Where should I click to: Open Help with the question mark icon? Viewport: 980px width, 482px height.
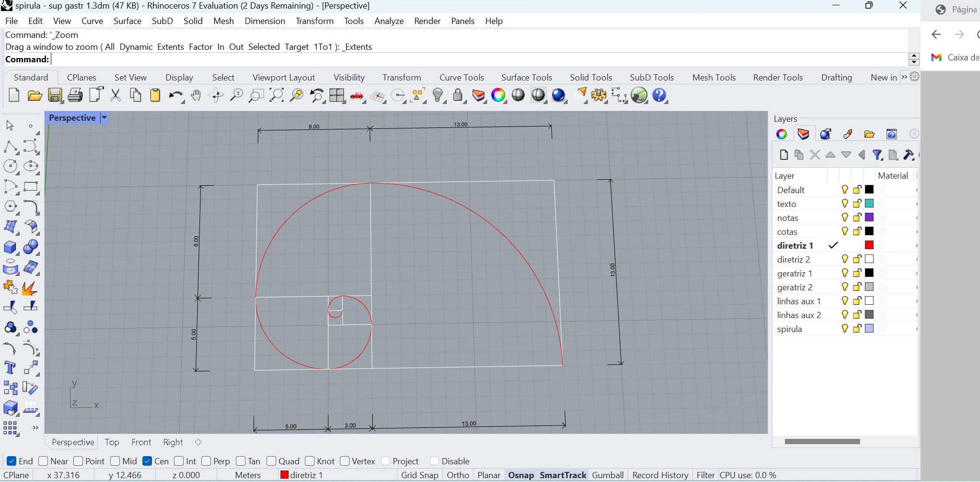(x=660, y=95)
